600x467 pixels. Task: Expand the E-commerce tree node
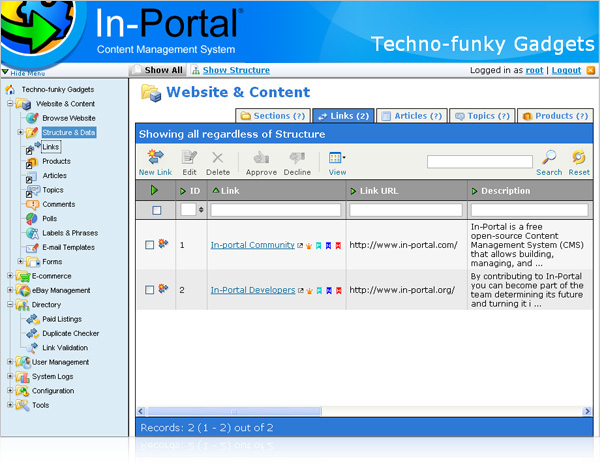[10, 276]
